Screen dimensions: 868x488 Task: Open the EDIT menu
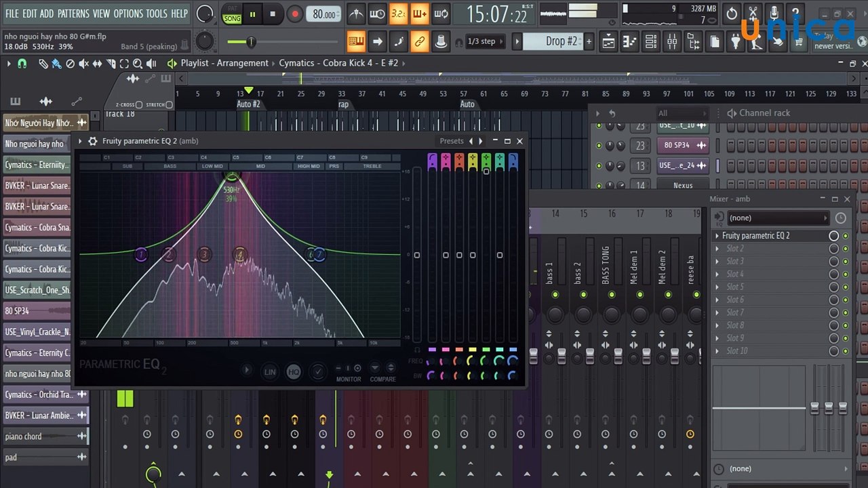click(29, 14)
